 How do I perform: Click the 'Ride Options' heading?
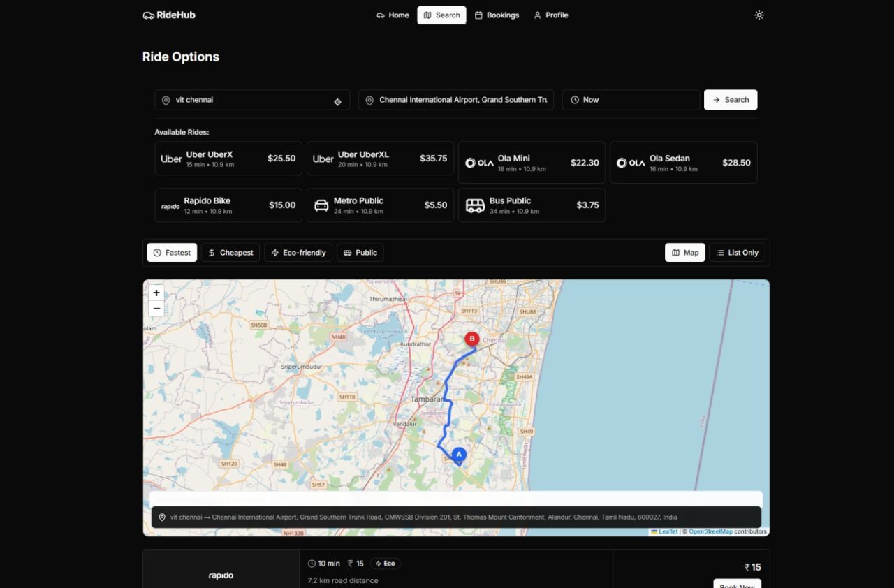[181, 57]
